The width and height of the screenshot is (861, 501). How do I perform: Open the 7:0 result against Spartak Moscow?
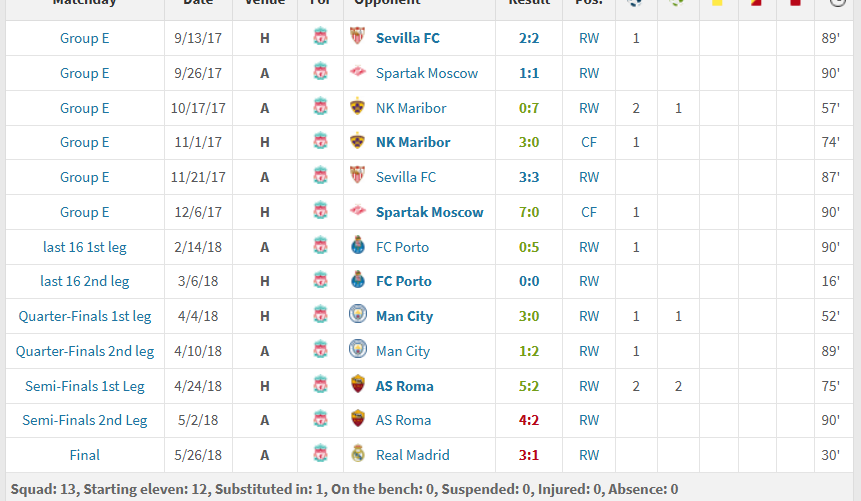click(x=529, y=212)
